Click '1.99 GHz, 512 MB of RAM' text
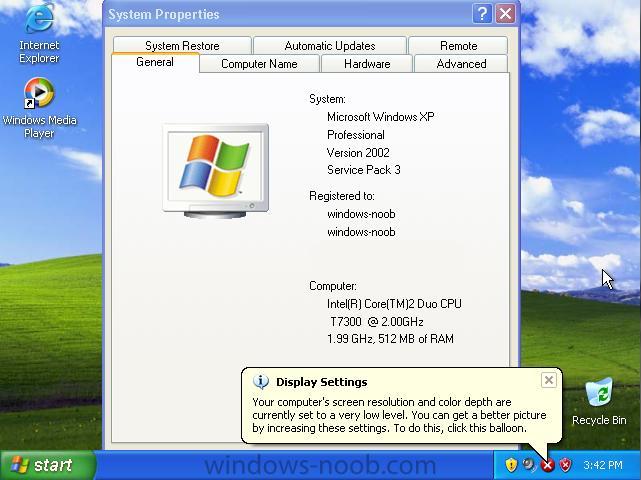The image size is (641, 480). click(390, 339)
